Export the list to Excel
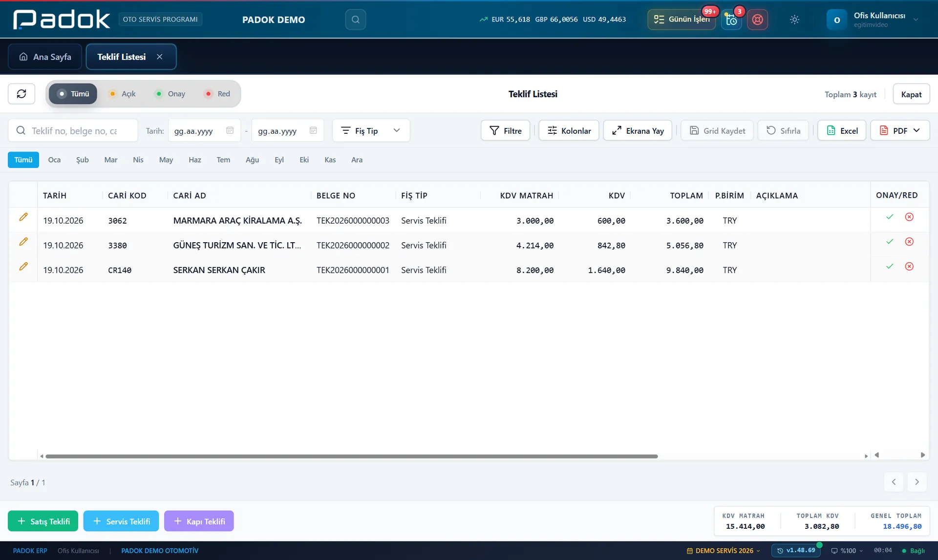The height and width of the screenshot is (560, 938). tap(842, 130)
